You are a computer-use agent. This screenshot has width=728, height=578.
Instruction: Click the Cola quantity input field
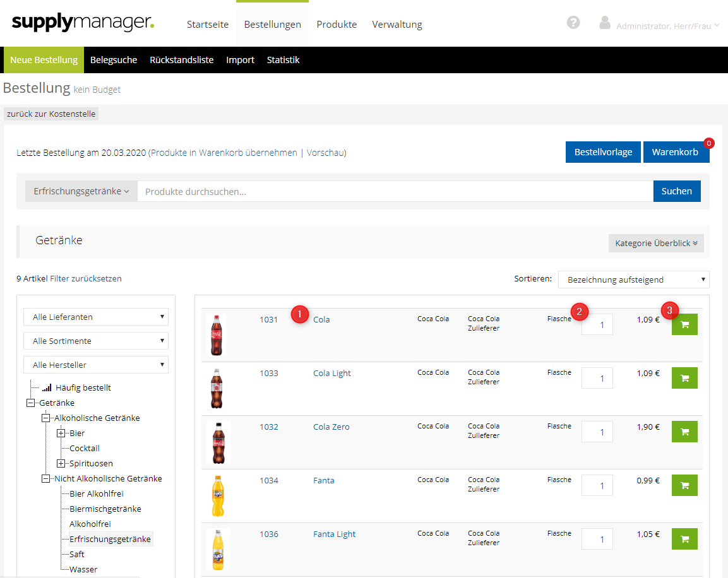pos(597,324)
